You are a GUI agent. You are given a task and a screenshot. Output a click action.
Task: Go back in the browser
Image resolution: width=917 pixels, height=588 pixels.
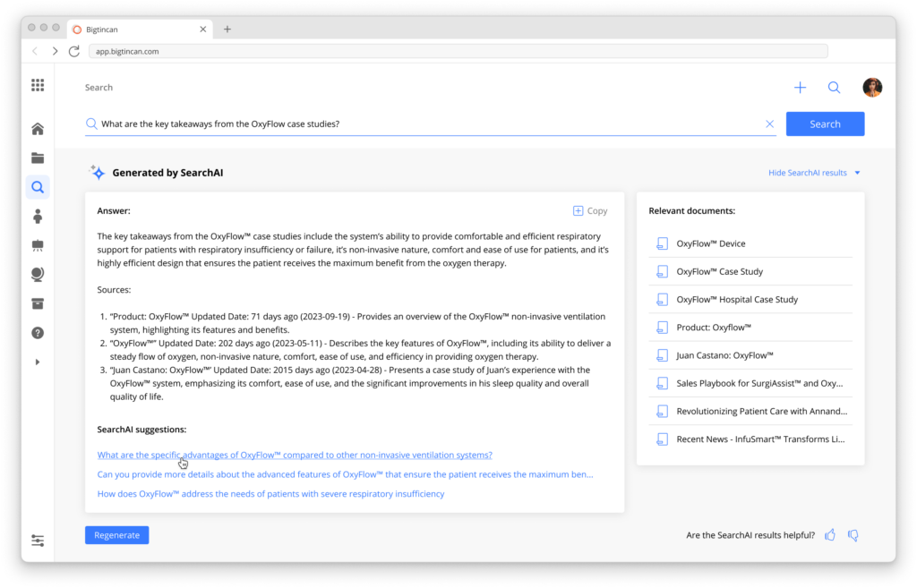35,51
